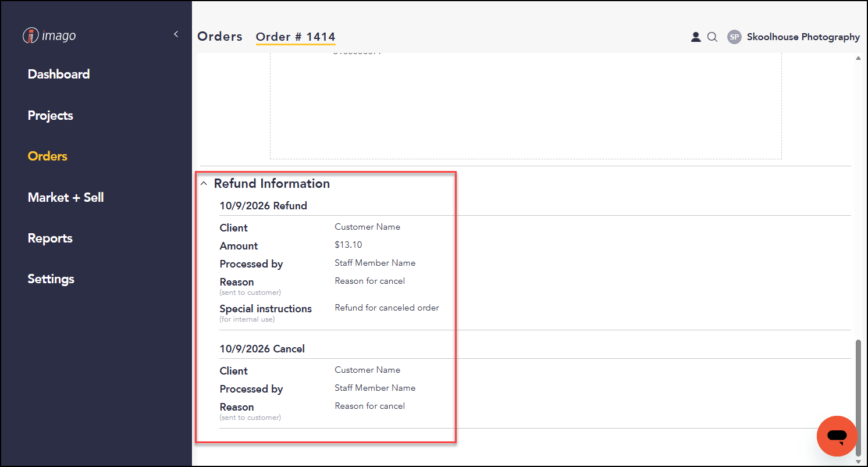The height and width of the screenshot is (467, 868).
Task: Click the Special instructions label
Action: coord(266,309)
